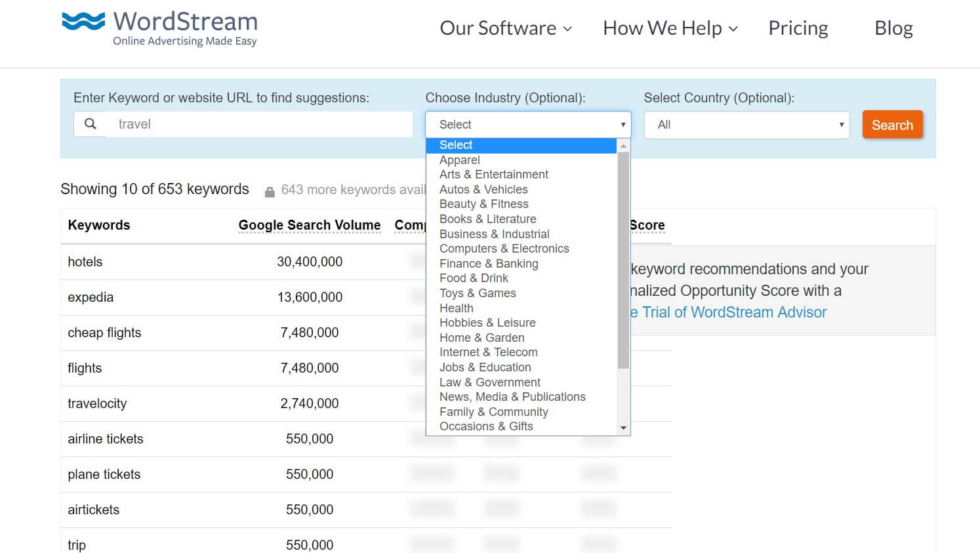Open the Choose Industry dropdown

[x=528, y=125]
